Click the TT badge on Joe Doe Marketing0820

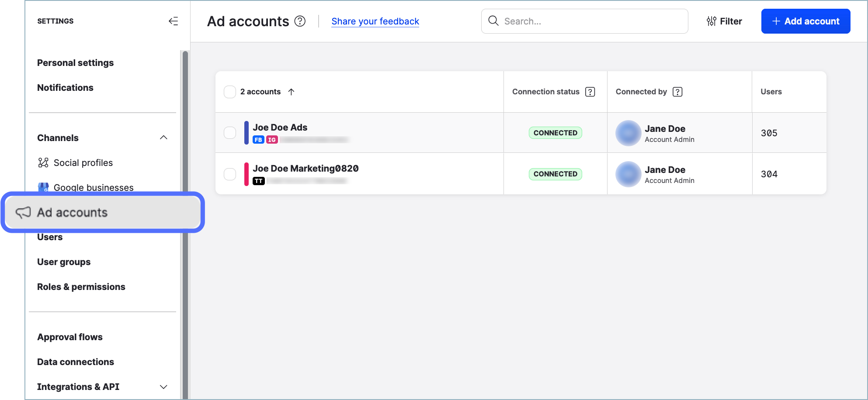(x=259, y=181)
